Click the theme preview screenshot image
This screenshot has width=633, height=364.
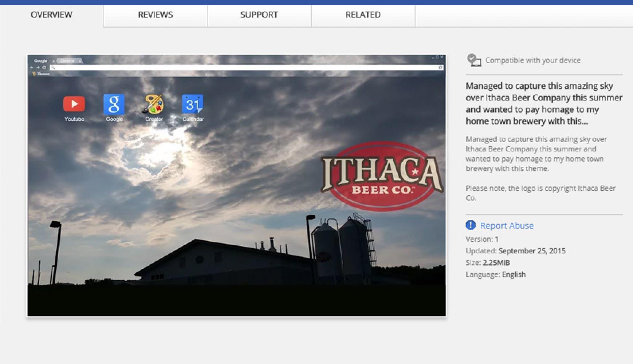tap(236, 186)
